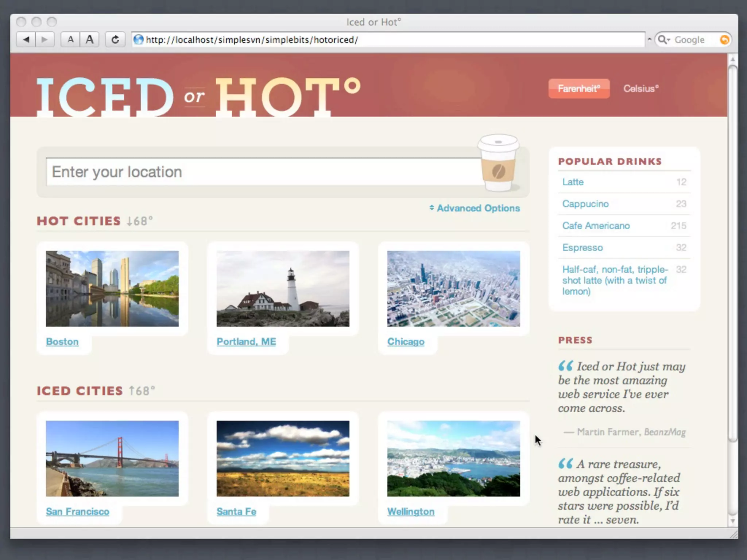747x560 pixels.
Task: Click the Enter your location field
Action: [263, 172]
